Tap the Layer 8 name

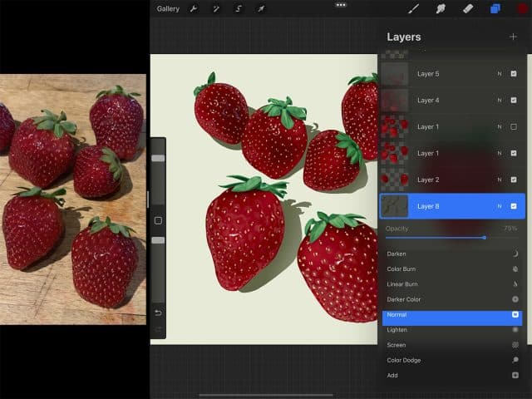[428, 206]
